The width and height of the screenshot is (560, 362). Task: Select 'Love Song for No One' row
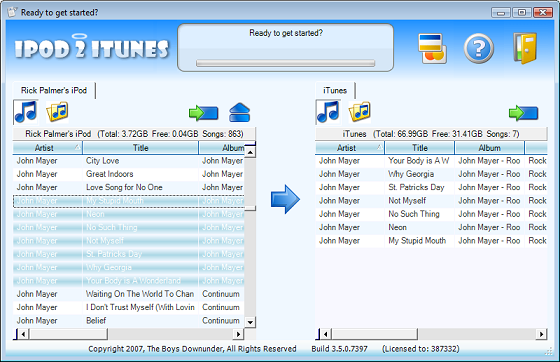[x=129, y=187]
